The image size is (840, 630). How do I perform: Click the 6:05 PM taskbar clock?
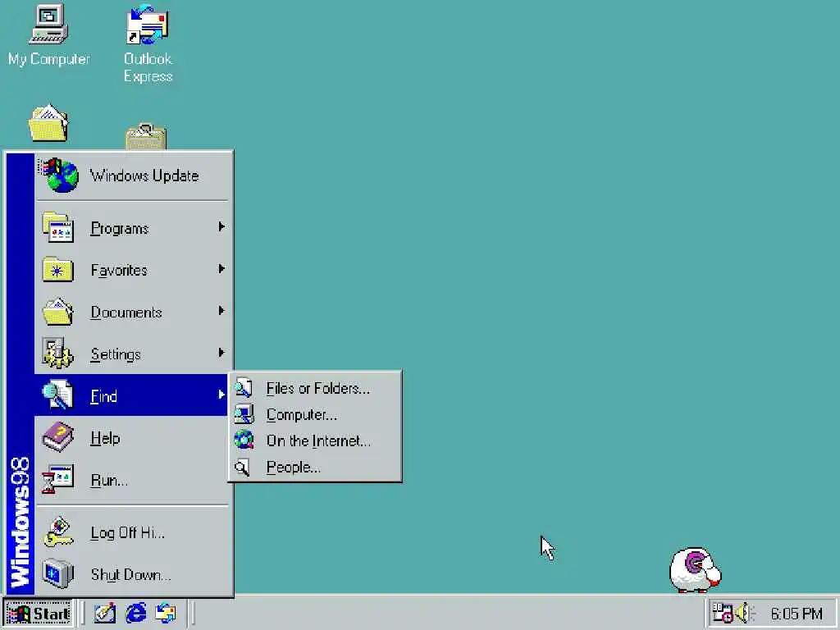[x=796, y=614]
